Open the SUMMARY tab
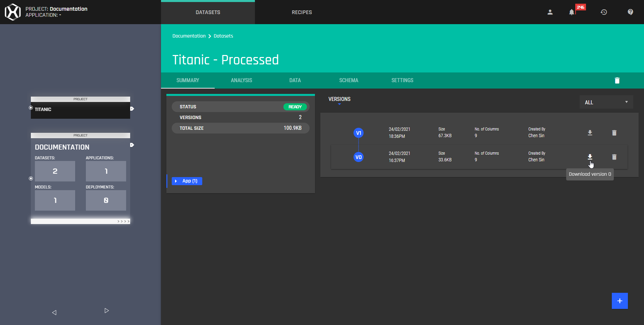 pyautogui.click(x=188, y=80)
